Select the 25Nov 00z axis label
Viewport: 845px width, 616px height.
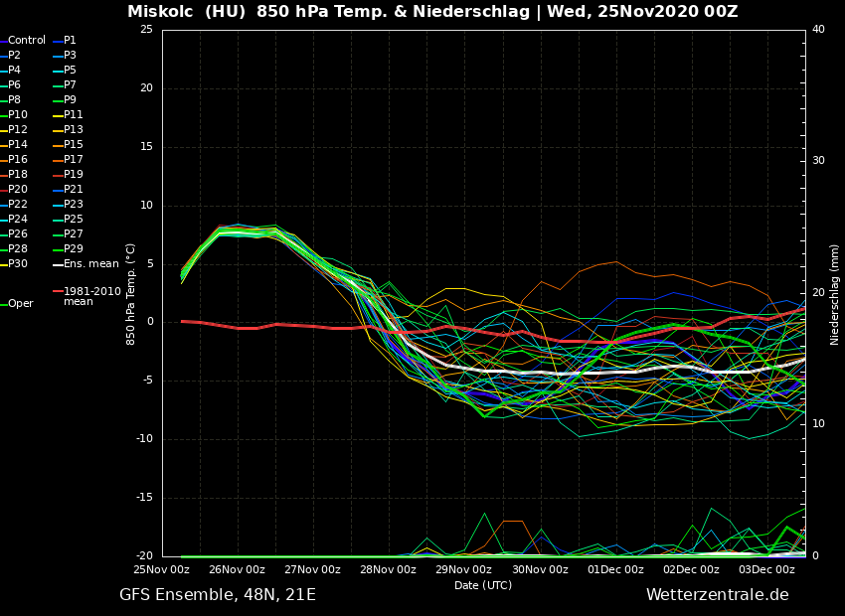pos(161,570)
